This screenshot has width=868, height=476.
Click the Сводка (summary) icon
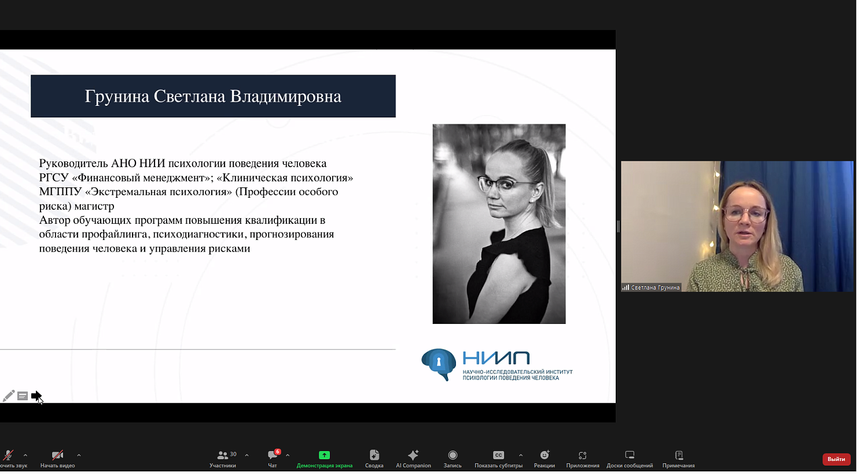tap(374, 457)
